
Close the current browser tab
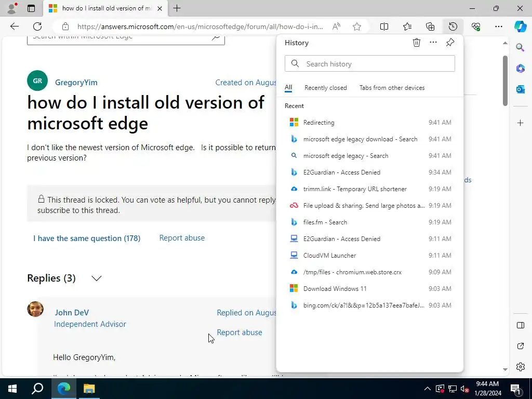pos(160,8)
